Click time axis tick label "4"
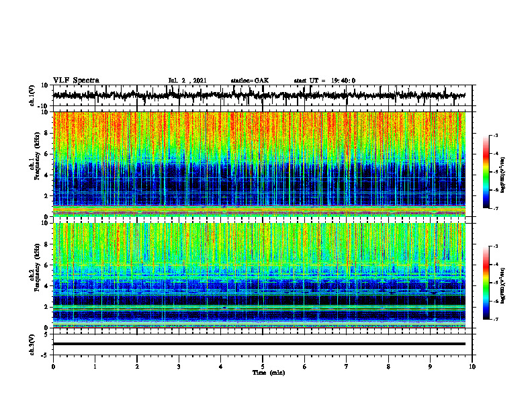Viewport: 532px width, 411px height. [221, 367]
